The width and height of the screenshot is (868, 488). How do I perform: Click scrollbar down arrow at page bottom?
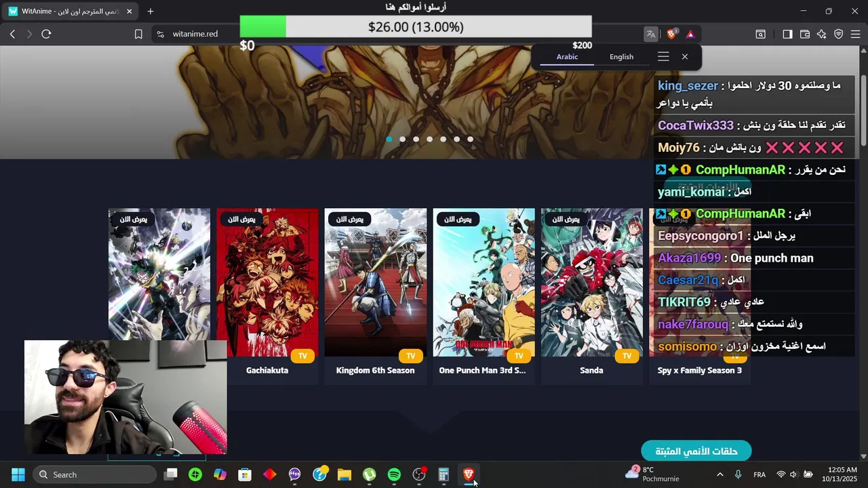pos(863,457)
